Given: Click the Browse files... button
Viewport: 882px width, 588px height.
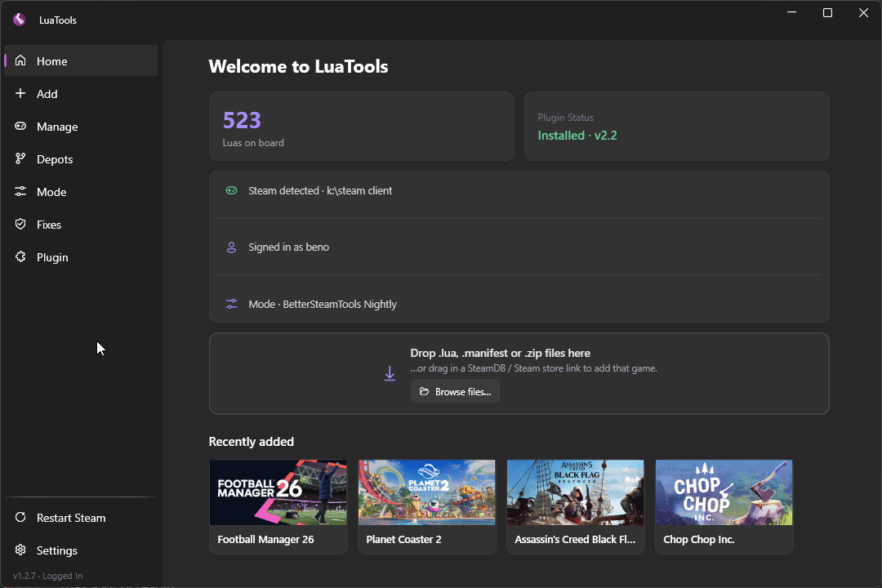Looking at the screenshot, I should click(x=455, y=392).
